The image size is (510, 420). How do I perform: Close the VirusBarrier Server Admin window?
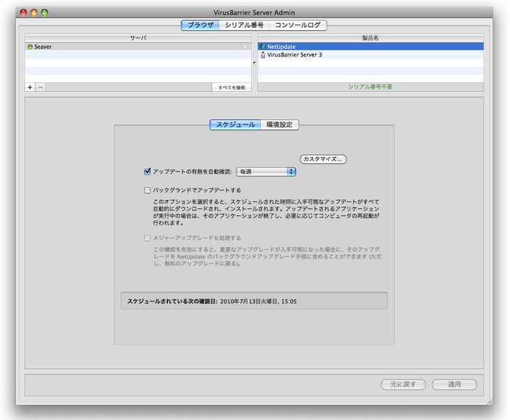click(x=24, y=13)
